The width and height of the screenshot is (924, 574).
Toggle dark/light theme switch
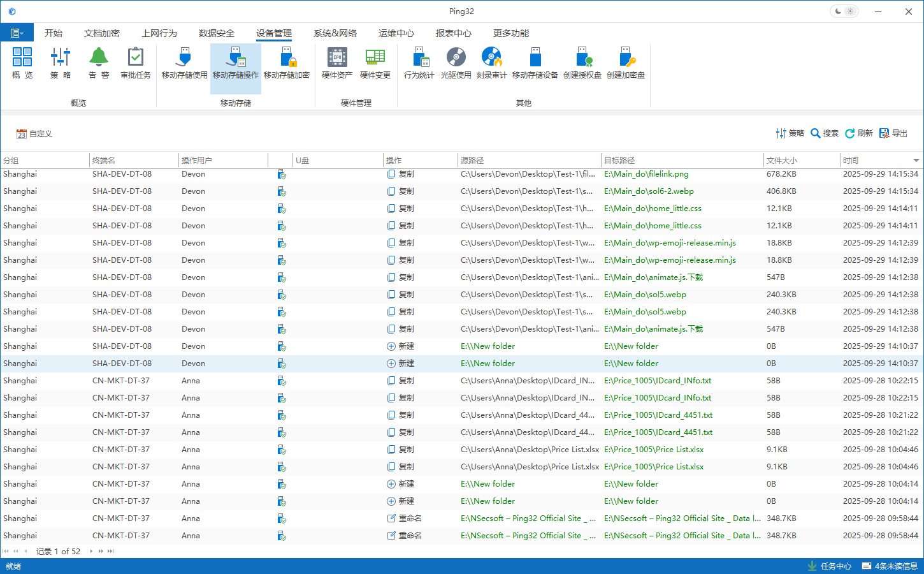point(844,11)
